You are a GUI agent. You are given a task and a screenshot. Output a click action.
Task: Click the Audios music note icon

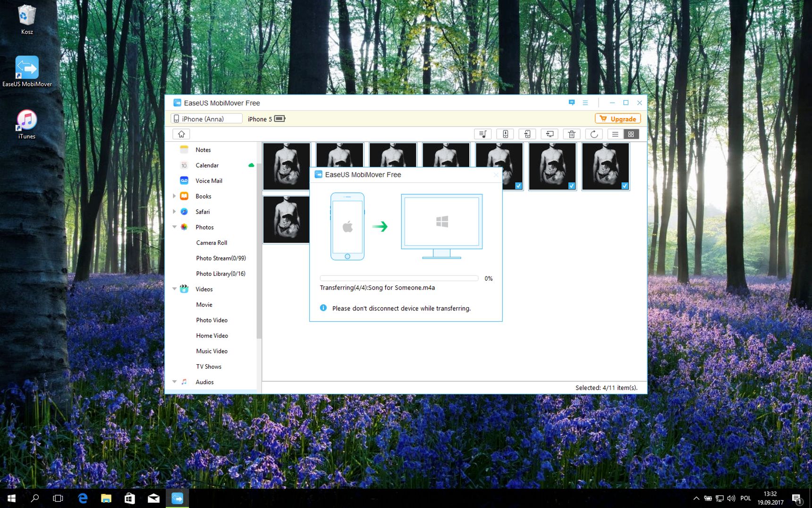[184, 382]
